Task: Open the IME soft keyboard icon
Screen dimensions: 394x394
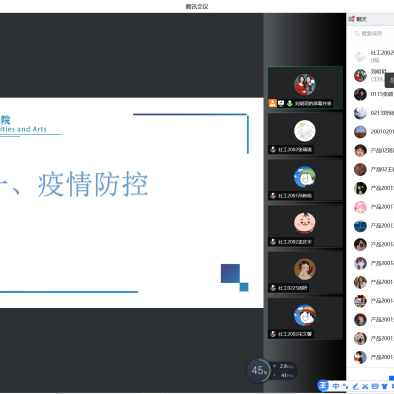Action: tap(375, 386)
